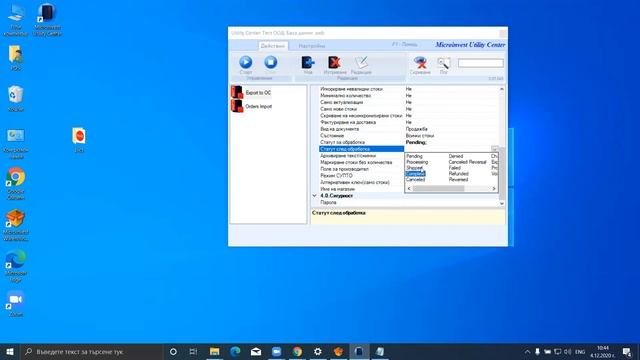Open Settings gear from the taskbar
This screenshot has height=360, width=640.
click(x=318, y=351)
